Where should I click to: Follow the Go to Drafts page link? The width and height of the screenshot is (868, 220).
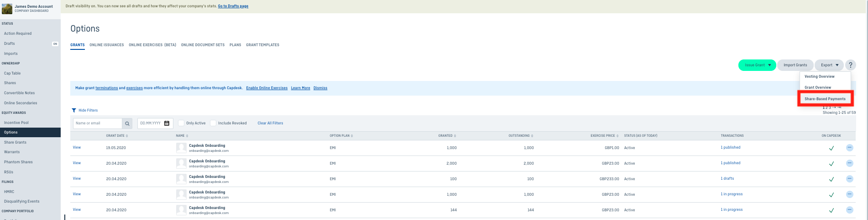coord(233,6)
